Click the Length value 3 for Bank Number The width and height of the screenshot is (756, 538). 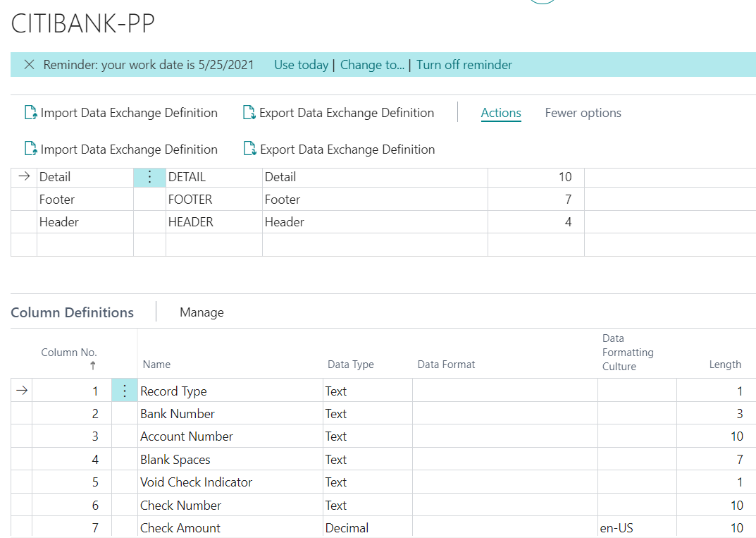click(x=716, y=413)
